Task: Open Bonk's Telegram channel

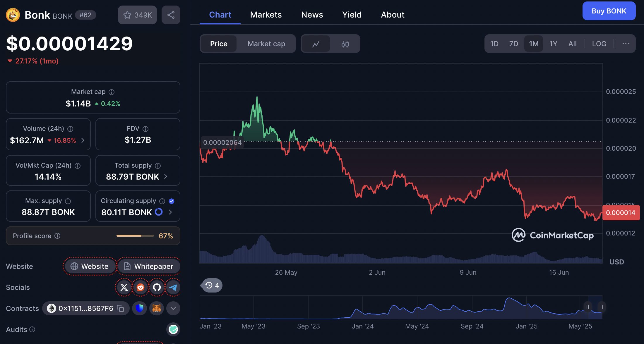Action: coord(173,287)
